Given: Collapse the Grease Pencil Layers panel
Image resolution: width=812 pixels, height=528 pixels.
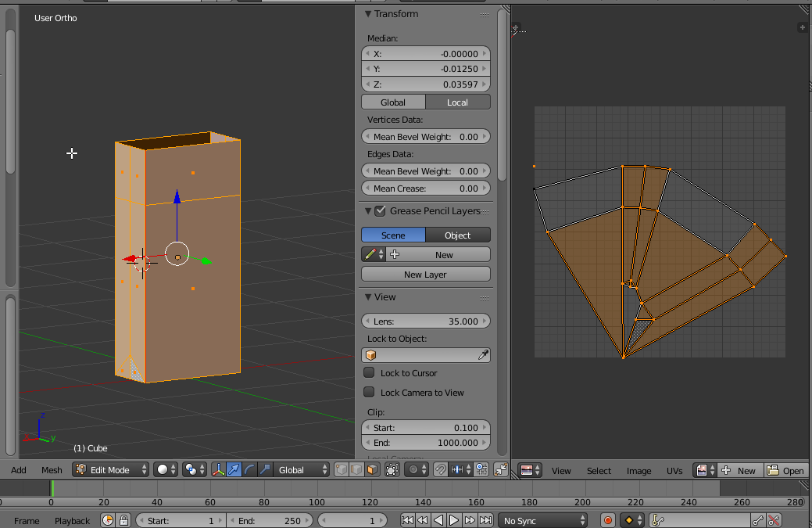Looking at the screenshot, I should coord(368,211).
